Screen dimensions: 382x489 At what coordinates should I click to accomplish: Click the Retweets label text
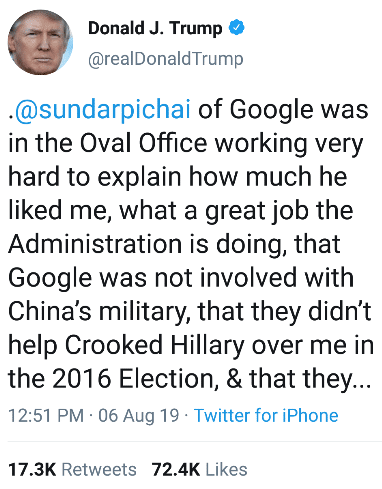point(99,469)
